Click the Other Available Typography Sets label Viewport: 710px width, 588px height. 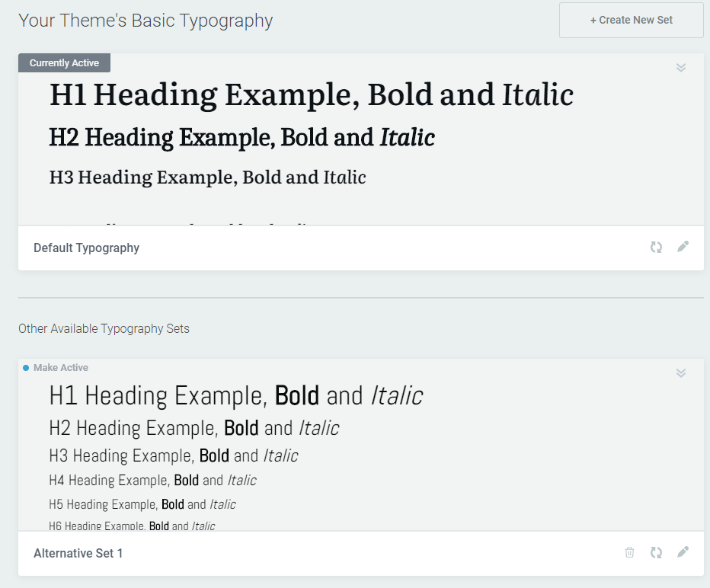(104, 329)
